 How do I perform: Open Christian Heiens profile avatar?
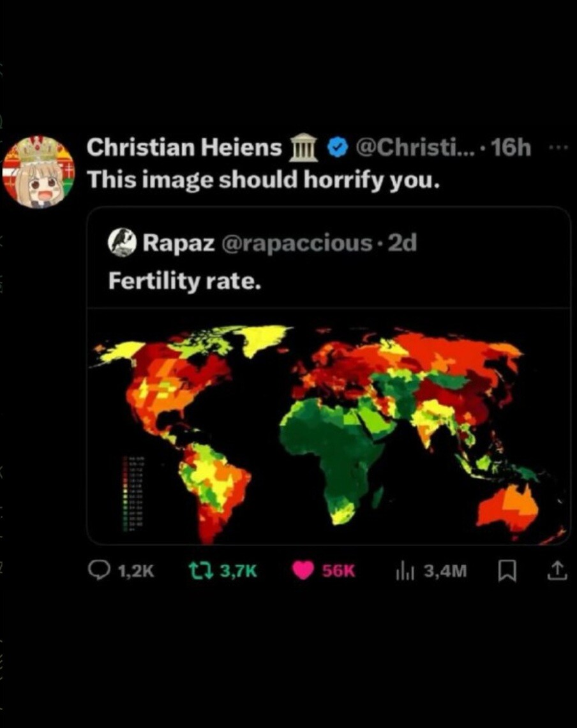click(39, 171)
